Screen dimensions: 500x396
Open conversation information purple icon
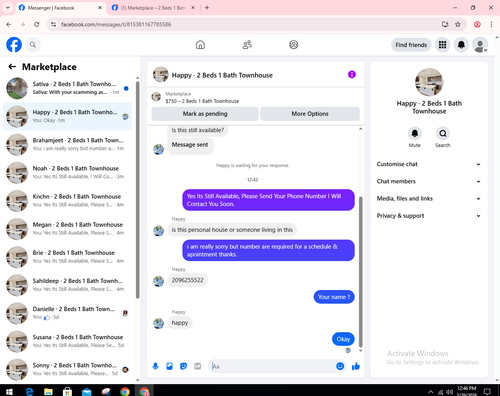[x=352, y=74]
